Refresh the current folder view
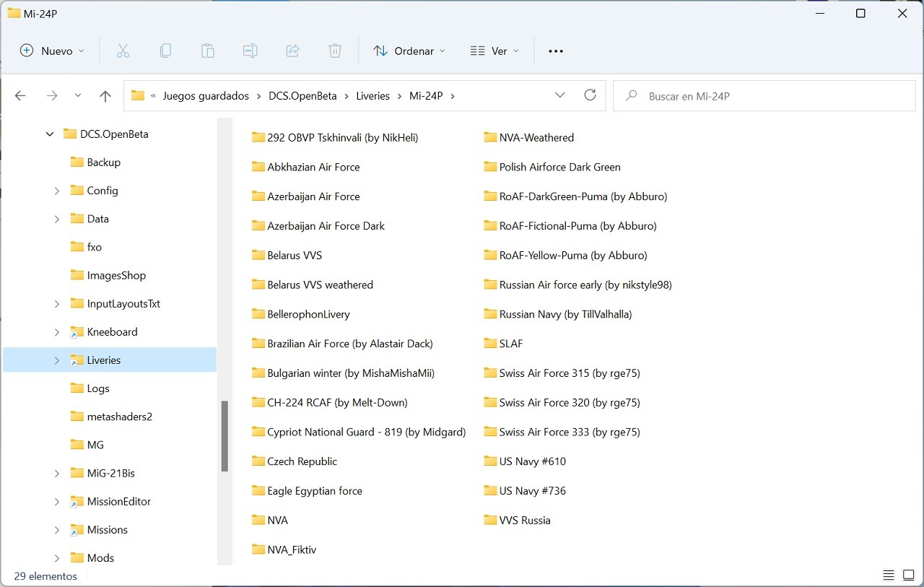924x587 pixels. [590, 95]
